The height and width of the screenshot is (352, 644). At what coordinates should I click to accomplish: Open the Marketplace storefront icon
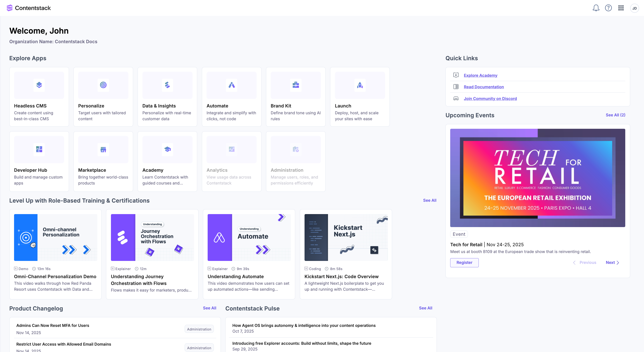coord(103,149)
